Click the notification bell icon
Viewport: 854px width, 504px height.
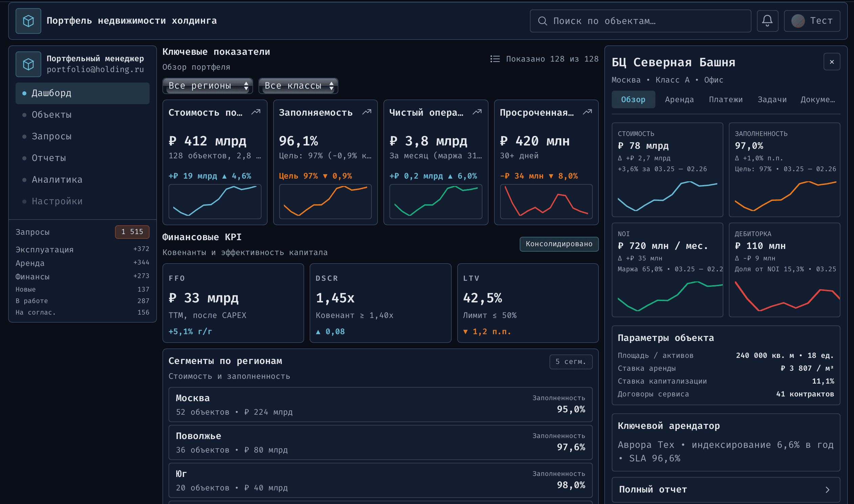coord(767,21)
